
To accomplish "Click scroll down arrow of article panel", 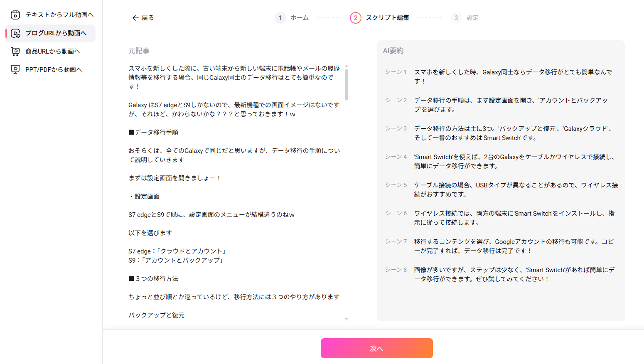I will [346, 319].
